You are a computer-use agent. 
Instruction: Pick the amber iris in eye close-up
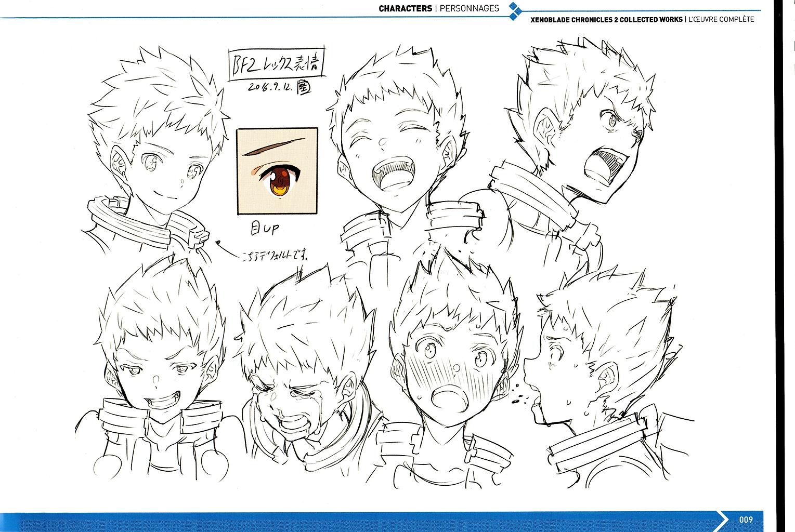pos(281,183)
